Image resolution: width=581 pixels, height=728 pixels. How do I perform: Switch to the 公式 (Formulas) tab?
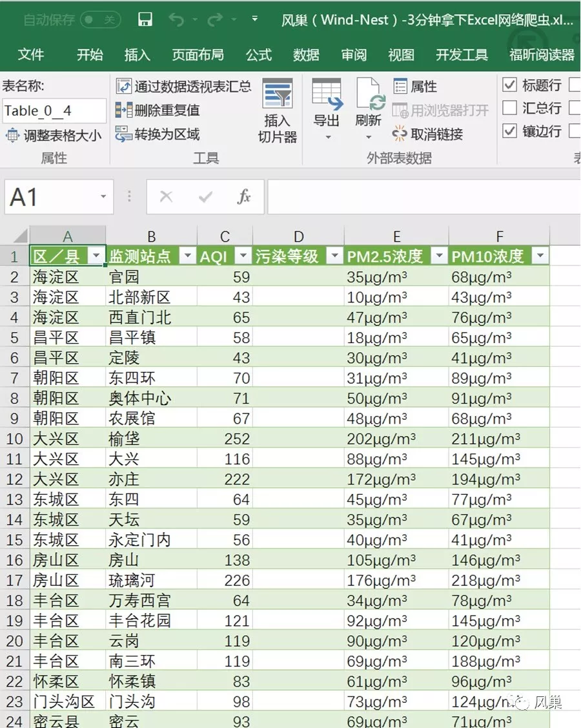click(259, 55)
